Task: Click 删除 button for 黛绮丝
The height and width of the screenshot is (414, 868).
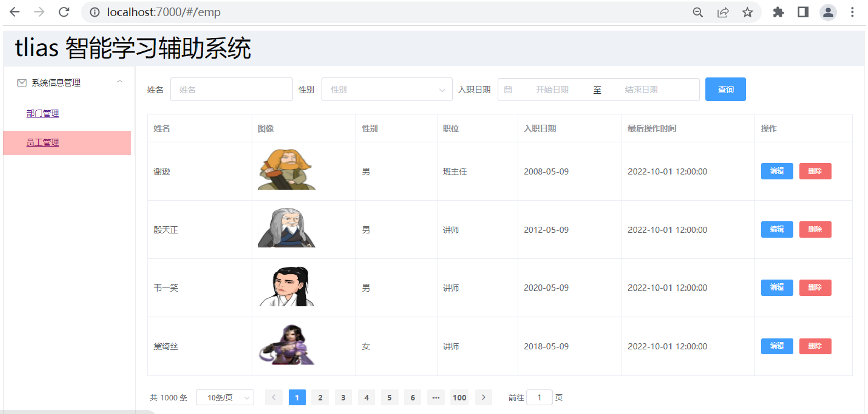Action: (x=815, y=346)
